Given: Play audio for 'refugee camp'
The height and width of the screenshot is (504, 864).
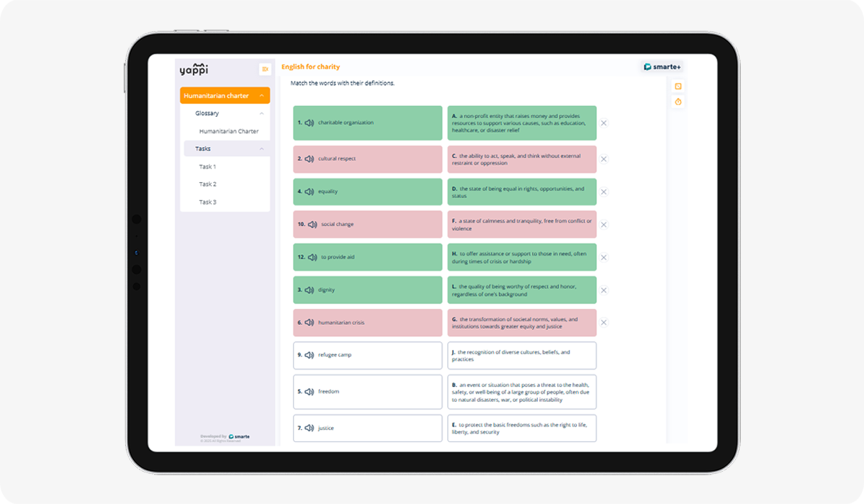Looking at the screenshot, I should 309,356.
